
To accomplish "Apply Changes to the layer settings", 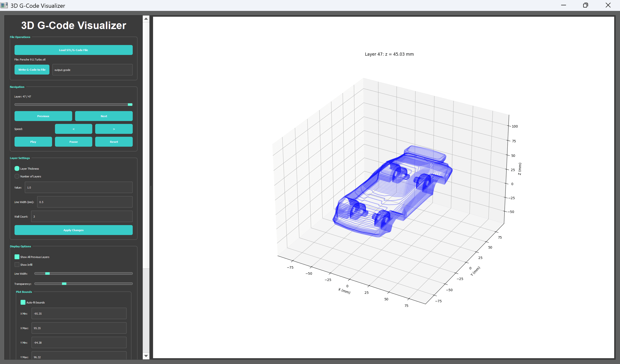I will 73,230.
